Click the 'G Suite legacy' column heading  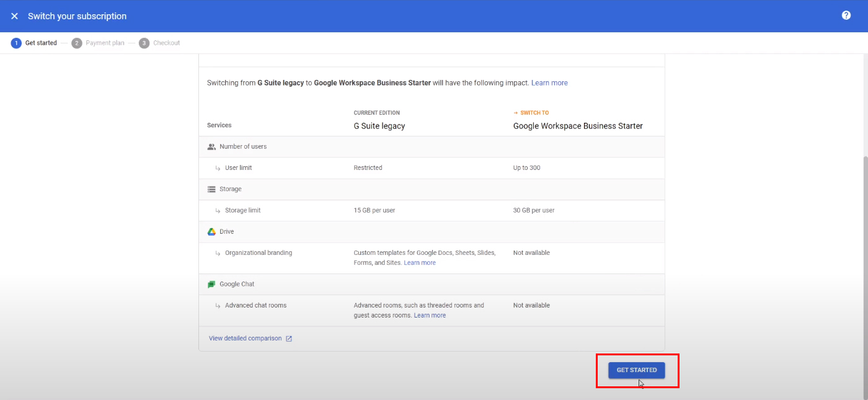click(379, 126)
